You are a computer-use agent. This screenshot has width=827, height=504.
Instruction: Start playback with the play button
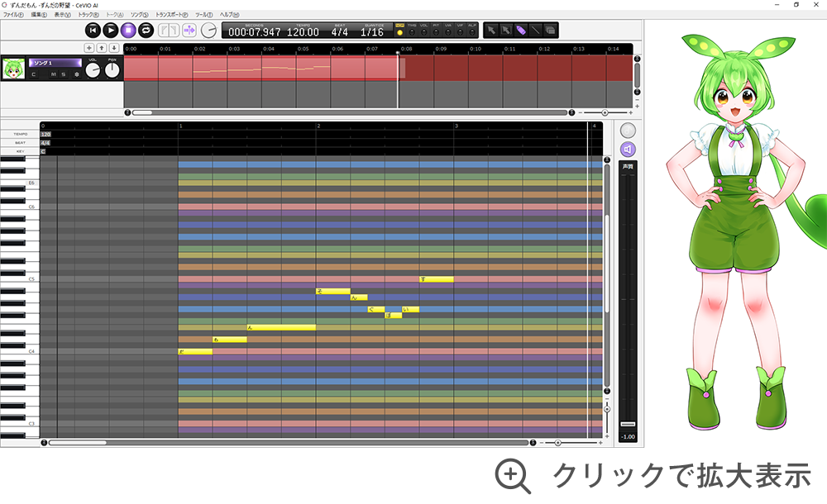[x=111, y=31]
